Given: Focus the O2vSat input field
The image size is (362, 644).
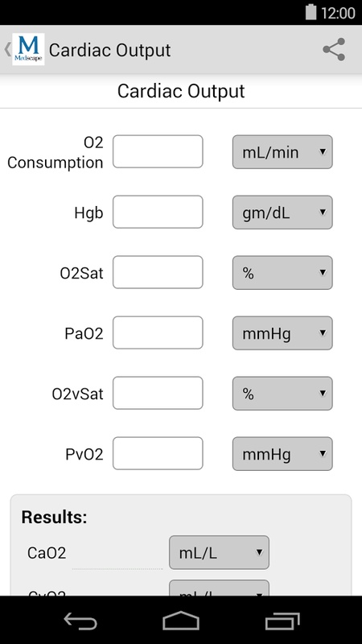Looking at the screenshot, I should click(158, 393).
